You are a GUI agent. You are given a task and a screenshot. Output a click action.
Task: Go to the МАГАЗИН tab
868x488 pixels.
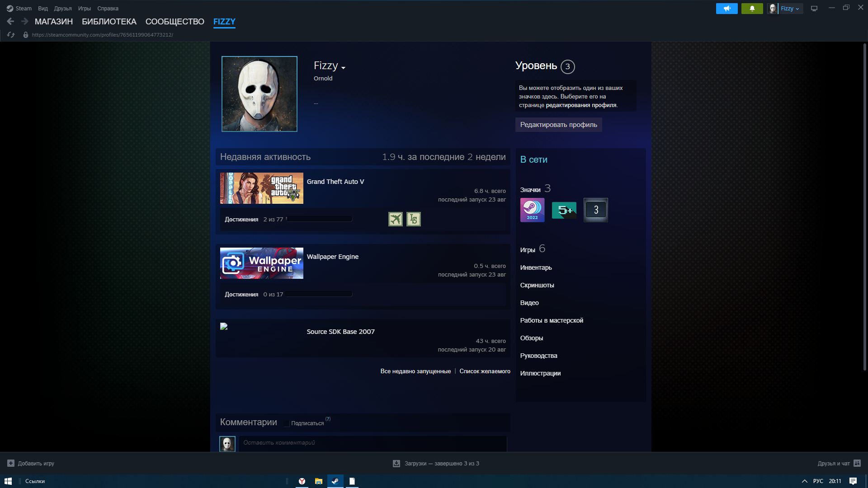[x=54, y=22]
